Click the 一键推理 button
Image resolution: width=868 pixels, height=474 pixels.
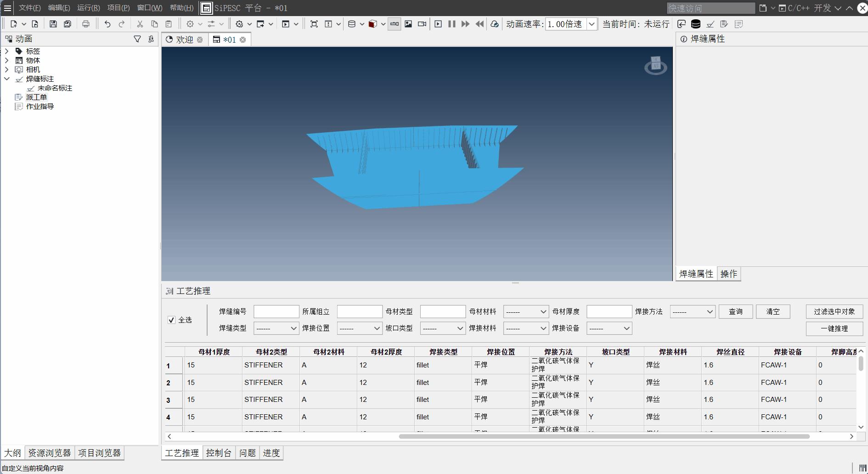834,328
